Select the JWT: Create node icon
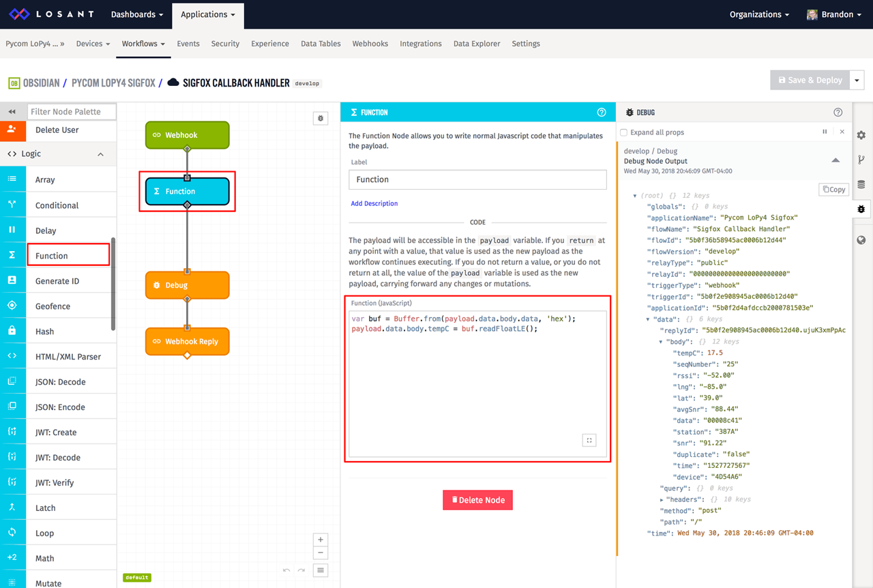The height and width of the screenshot is (588, 873). (12, 432)
